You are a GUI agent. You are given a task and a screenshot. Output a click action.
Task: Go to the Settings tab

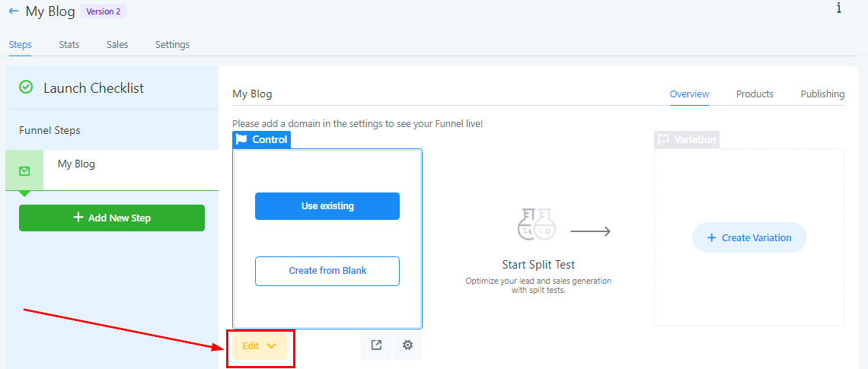coord(172,45)
